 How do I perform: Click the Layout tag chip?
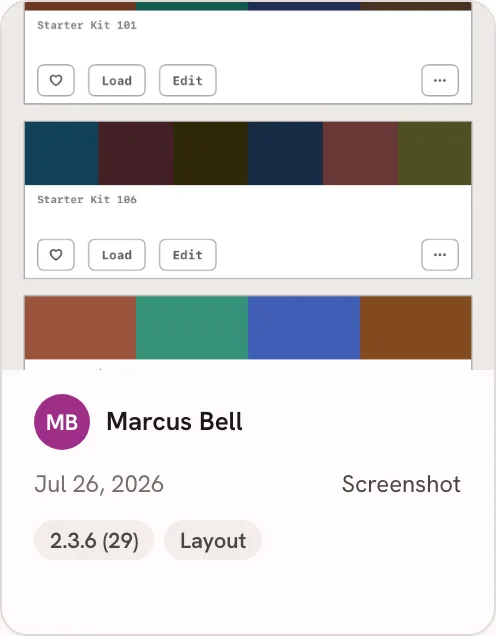[x=213, y=540]
